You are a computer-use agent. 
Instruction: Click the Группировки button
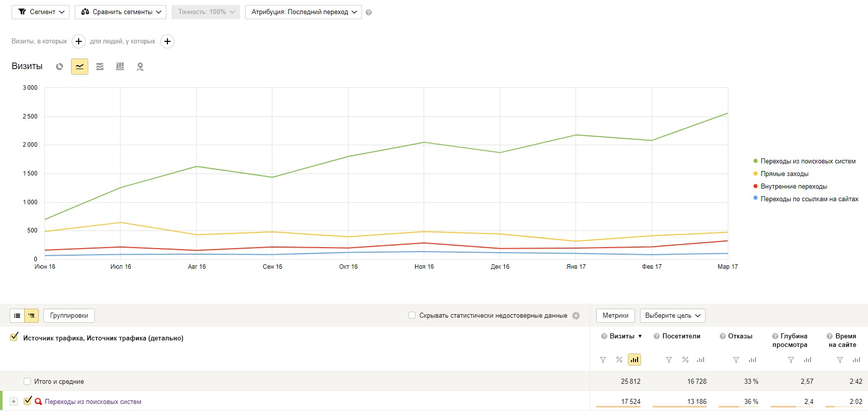pyautogui.click(x=69, y=316)
